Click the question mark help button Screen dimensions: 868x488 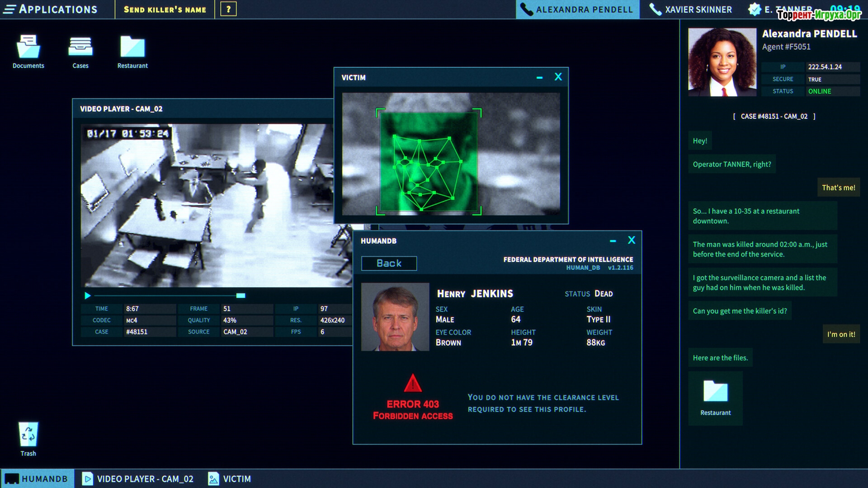[x=228, y=9]
